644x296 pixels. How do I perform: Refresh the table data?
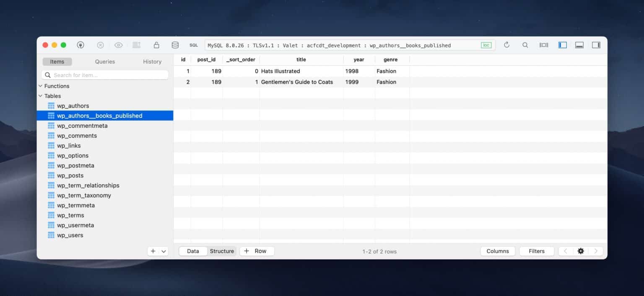click(x=506, y=45)
